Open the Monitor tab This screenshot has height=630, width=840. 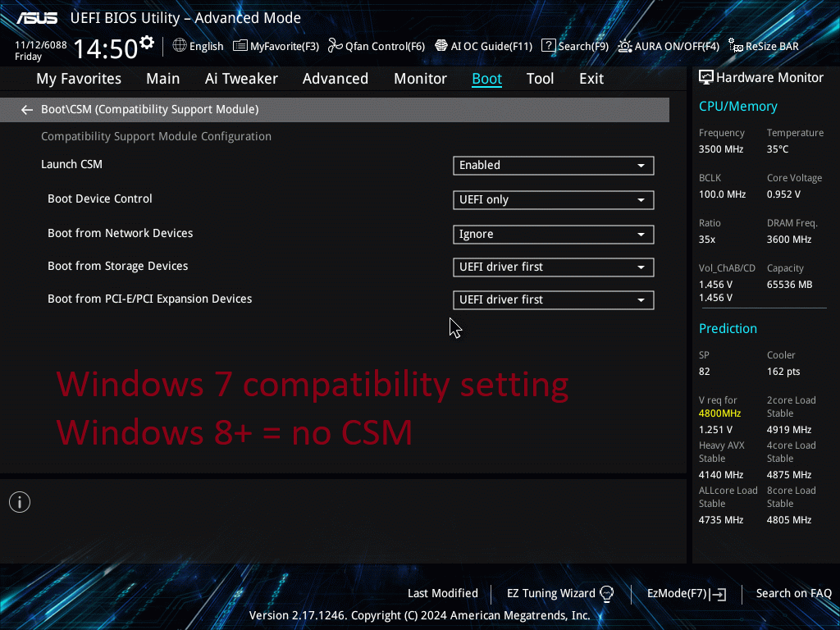pos(420,79)
